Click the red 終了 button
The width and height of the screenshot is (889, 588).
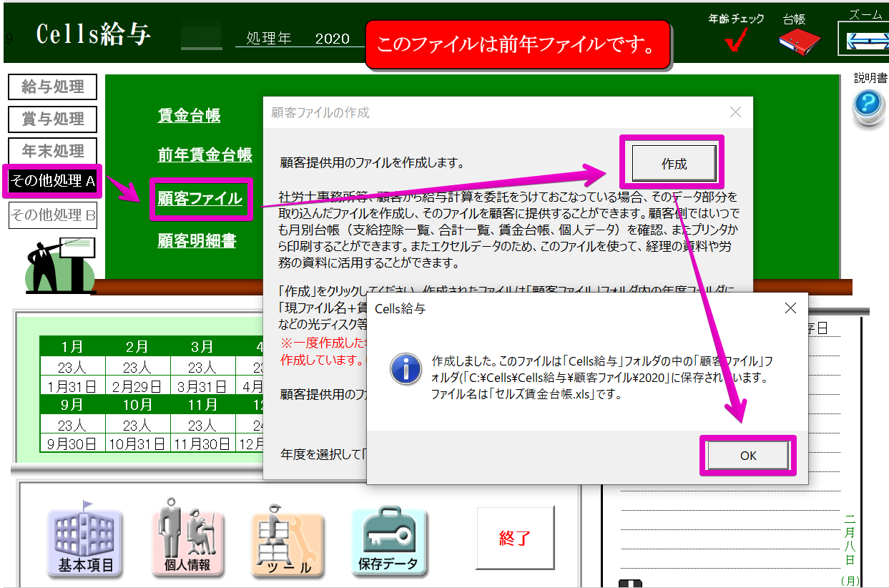click(515, 539)
